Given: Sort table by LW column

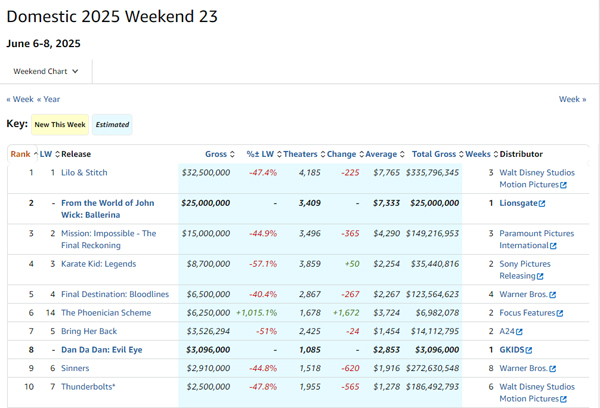Looking at the screenshot, I should click(49, 154).
